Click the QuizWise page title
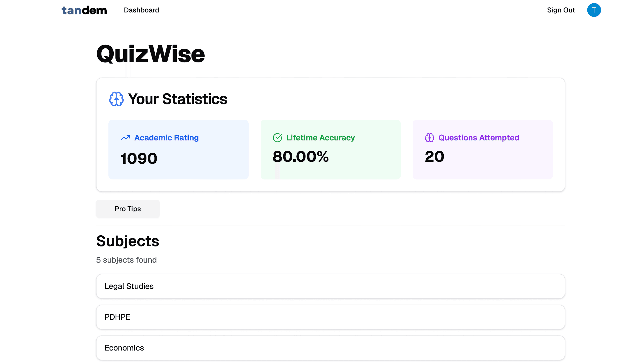The width and height of the screenshot is (641, 364). (x=151, y=54)
